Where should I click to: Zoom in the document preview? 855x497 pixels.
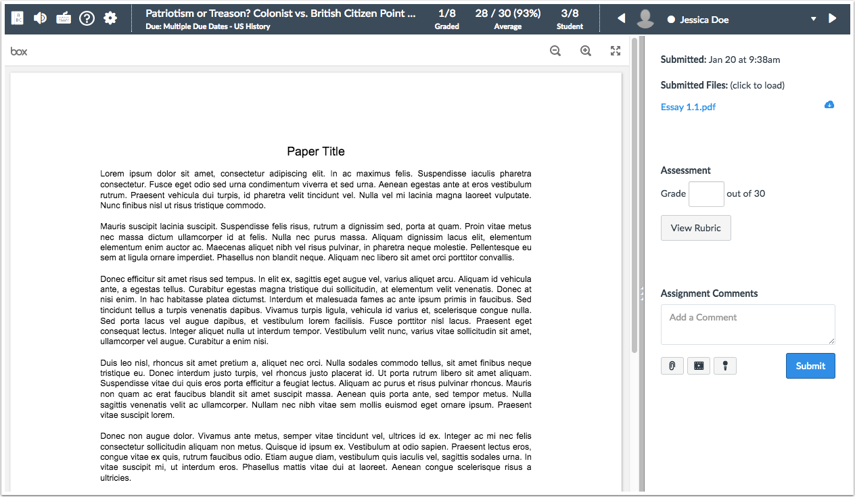click(x=586, y=51)
